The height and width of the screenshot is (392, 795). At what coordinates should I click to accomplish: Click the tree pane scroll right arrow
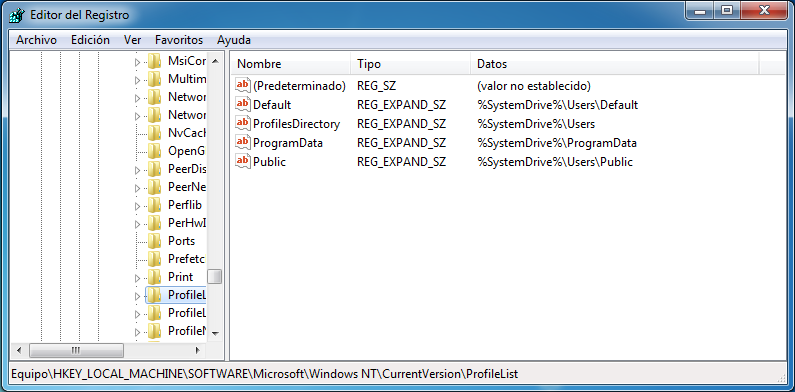pyautogui.click(x=198, y=350)
